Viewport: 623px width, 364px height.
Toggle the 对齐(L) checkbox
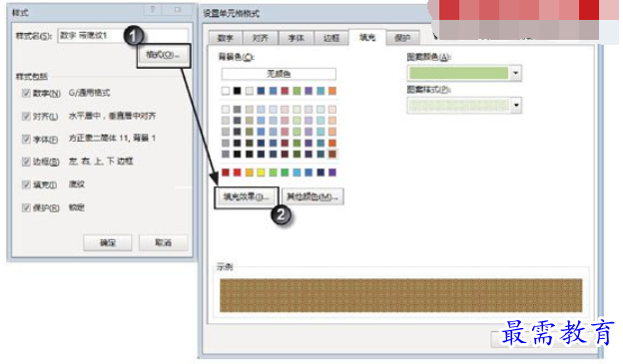[x=26, y=117]
